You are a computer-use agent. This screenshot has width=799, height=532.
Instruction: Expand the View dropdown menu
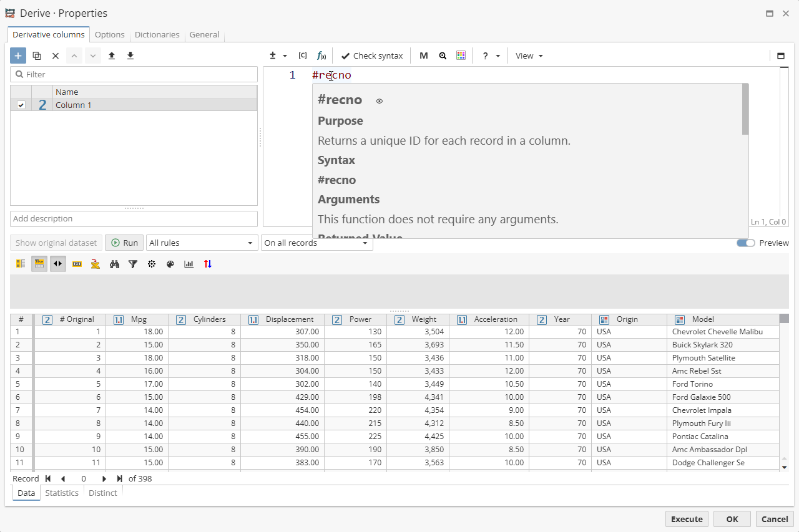pyautogui.click(x=529, y=56)
